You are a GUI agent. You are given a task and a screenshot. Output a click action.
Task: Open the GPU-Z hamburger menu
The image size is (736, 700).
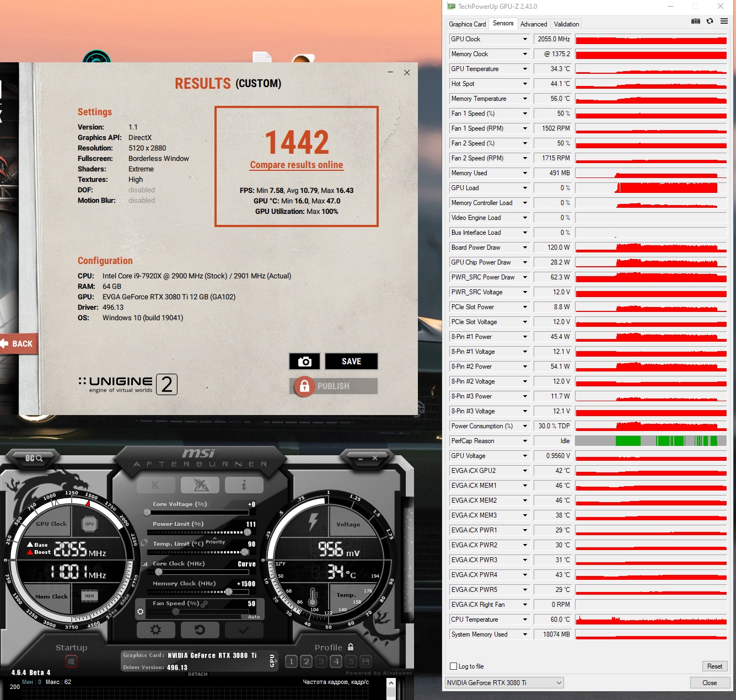pos(724,21)
